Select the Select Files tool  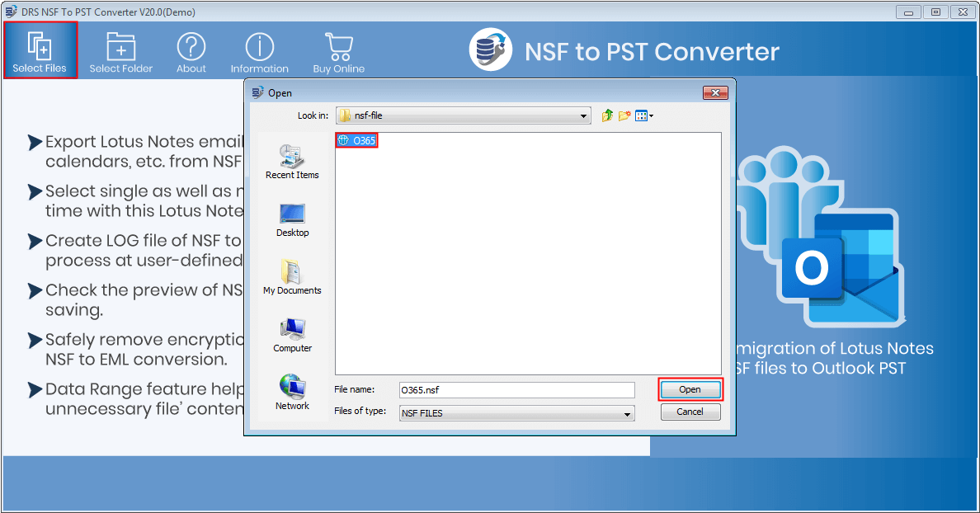[40, 49]
